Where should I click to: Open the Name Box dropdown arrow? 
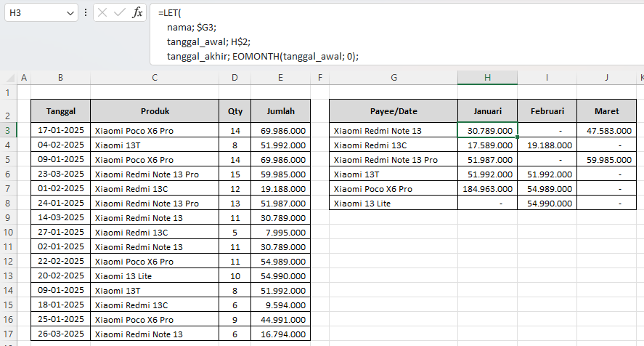coord(70,13)
